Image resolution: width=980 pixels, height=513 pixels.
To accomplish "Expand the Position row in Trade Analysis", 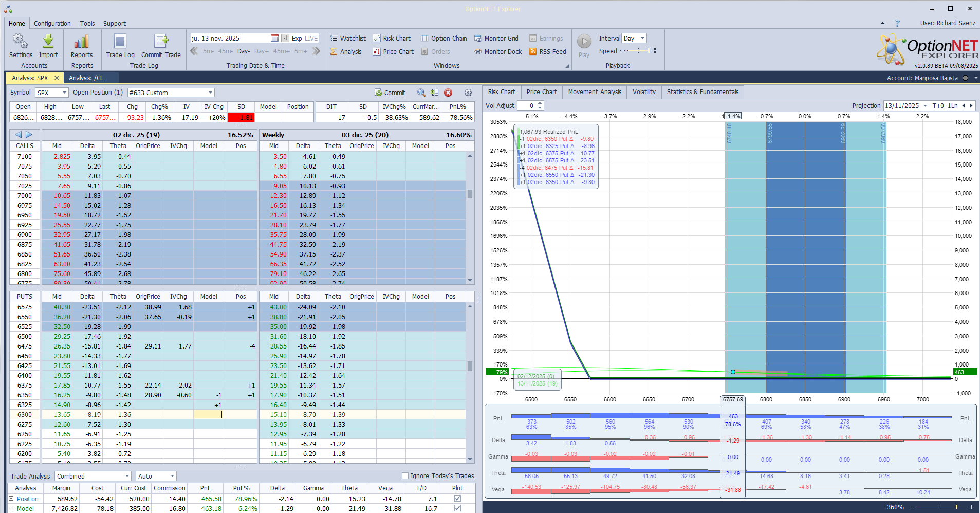I will [11, 499].
